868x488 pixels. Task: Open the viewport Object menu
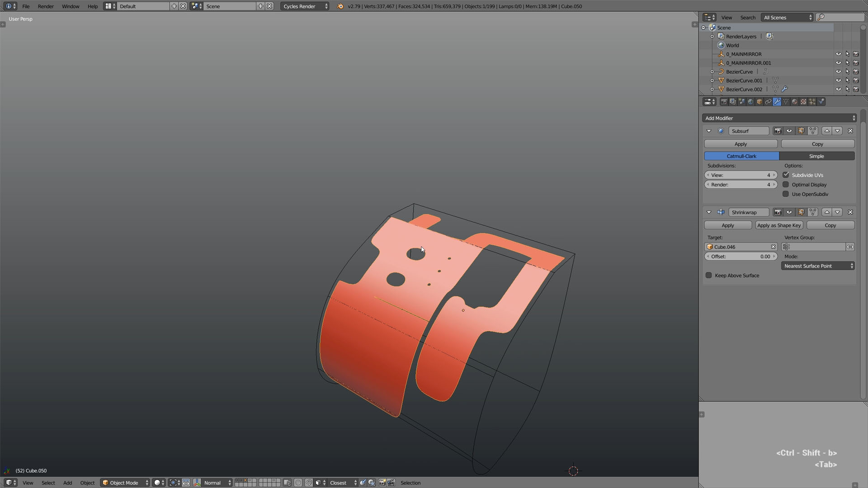tap(87, 483)
